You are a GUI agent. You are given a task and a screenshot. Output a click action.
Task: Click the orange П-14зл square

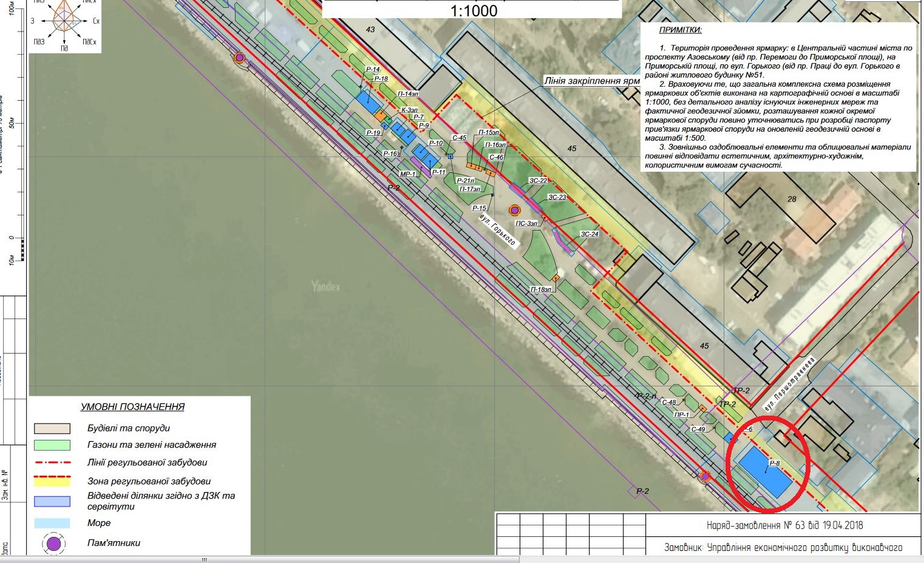click(x=380, y=115)
